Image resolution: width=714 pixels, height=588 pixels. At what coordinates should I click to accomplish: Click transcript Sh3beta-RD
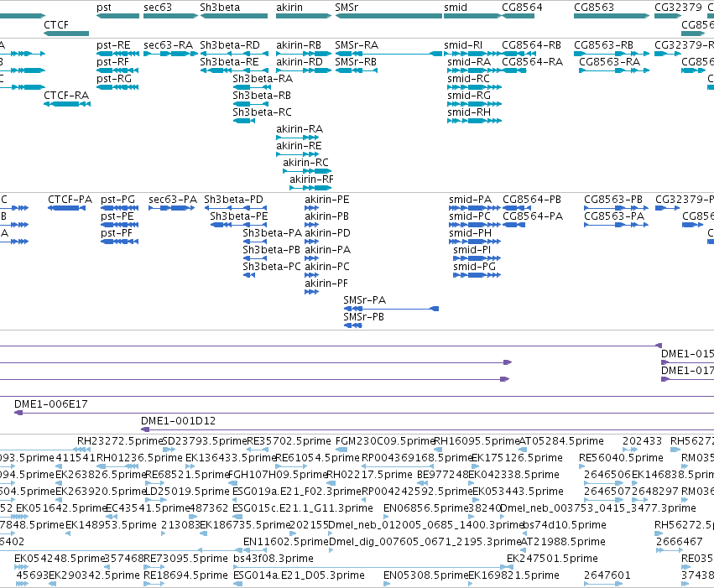coord(234,54)
